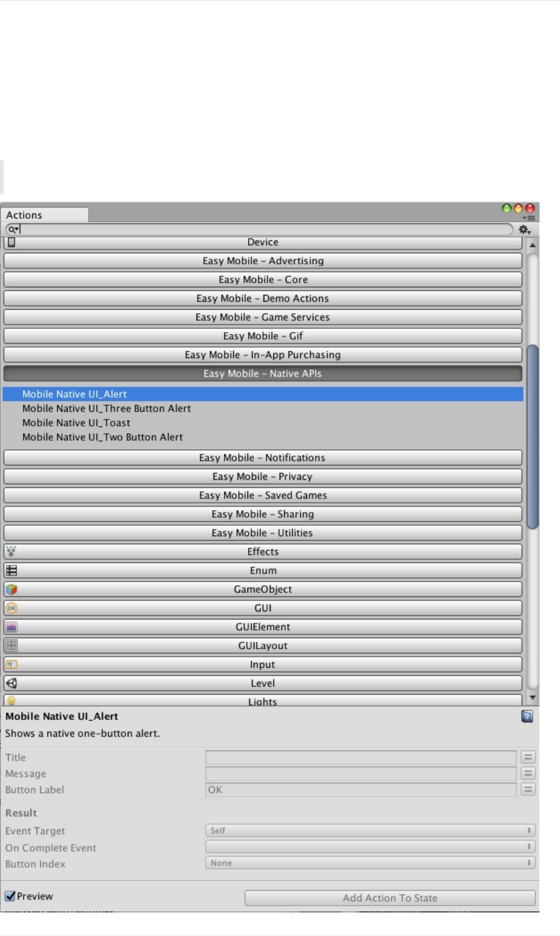
Task: Open the panel options menu icon
Action: click(529, 218)
